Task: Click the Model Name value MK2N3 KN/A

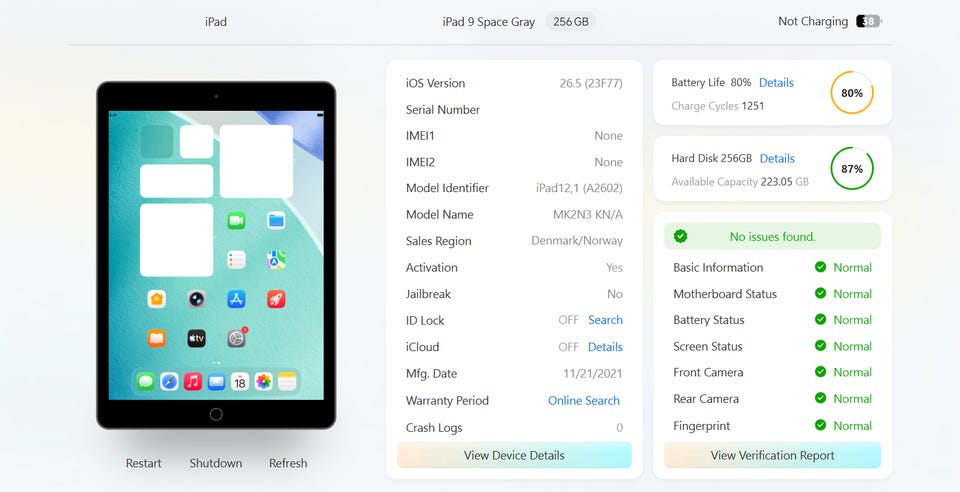Action: click(x=588, y=215)
